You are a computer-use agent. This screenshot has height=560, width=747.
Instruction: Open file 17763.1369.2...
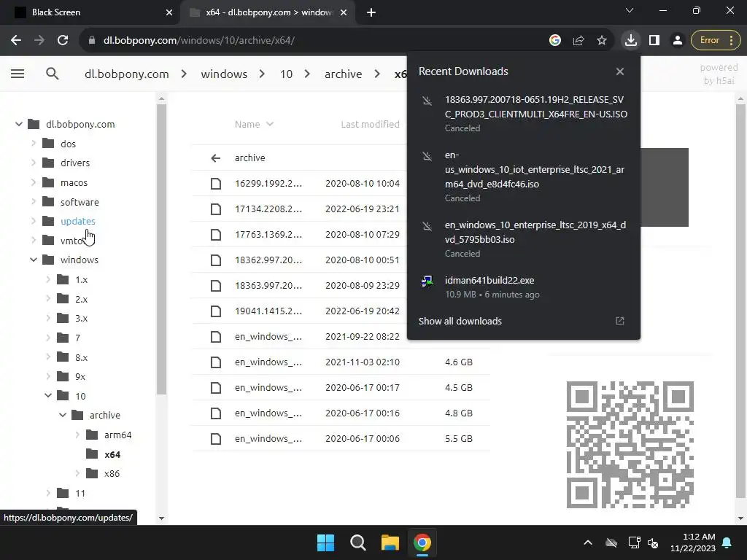(x=268, y=235)
